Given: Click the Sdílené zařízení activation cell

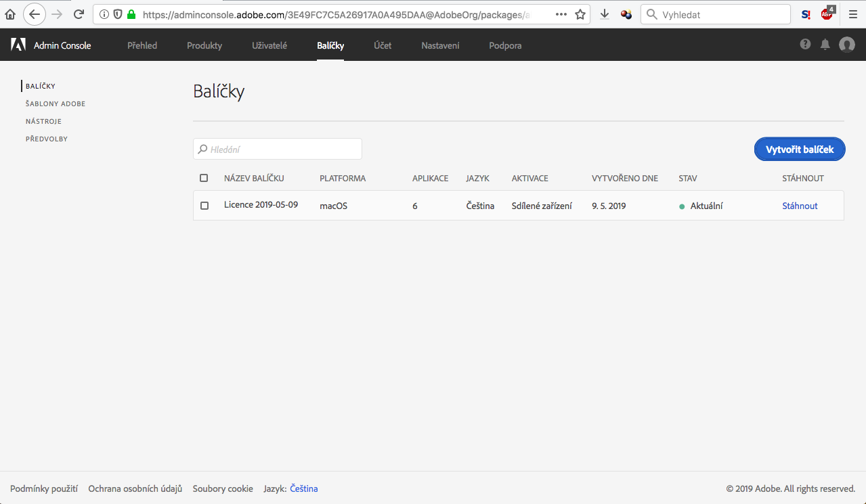Looking at the screenshot, I should (x=542, y=206).
